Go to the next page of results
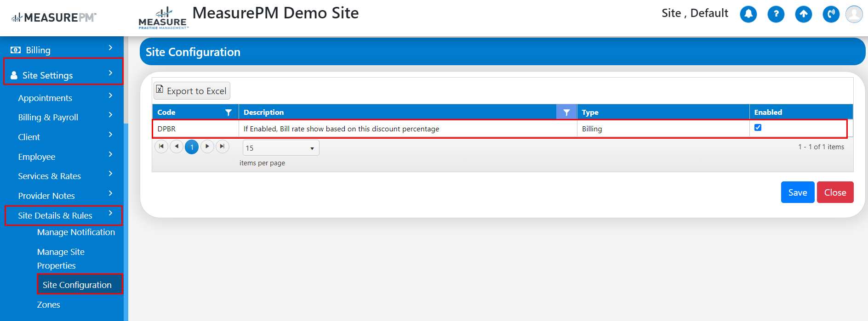 point(207,146)
